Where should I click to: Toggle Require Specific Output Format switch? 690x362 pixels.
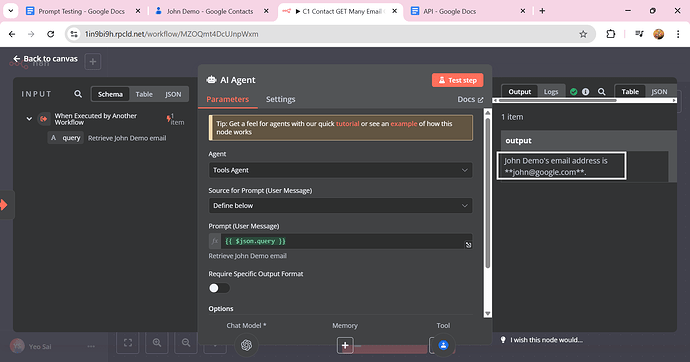[219, 288]
